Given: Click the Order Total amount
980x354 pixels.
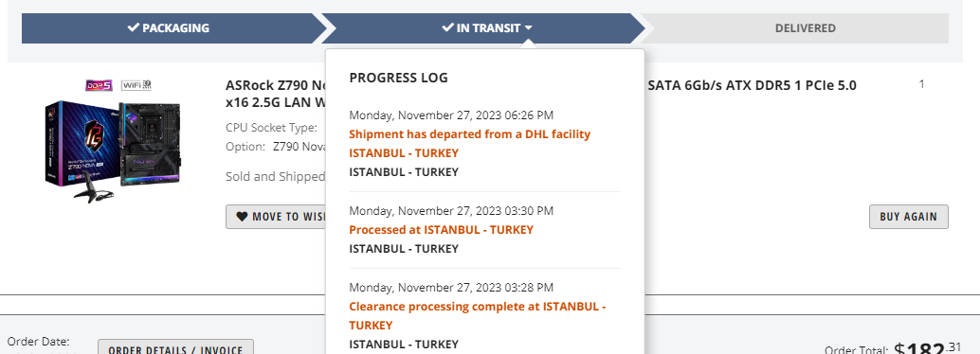Looking at the screenshot, I should 928,348.
